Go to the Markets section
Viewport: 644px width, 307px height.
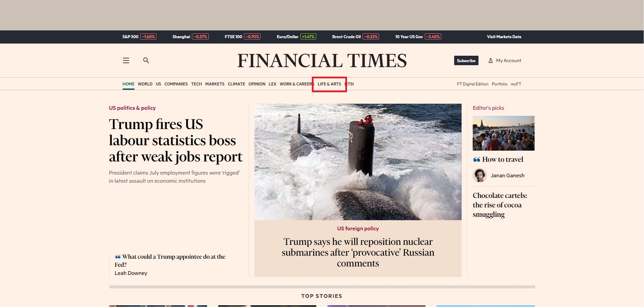(x=215, y=84)
